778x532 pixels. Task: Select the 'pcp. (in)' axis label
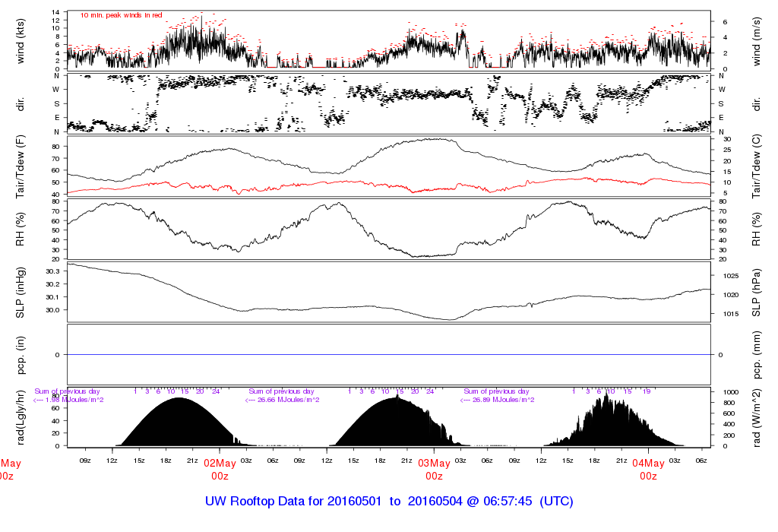pyautogui.click(x=21, y=355)
